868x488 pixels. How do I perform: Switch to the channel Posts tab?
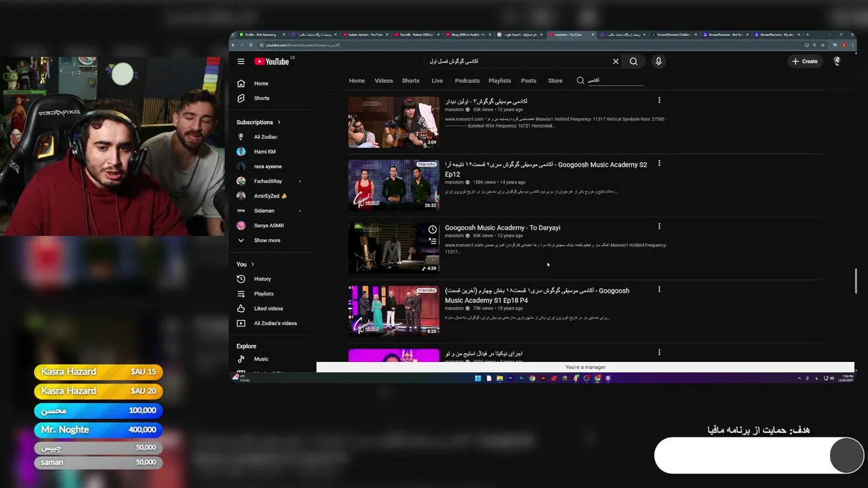(x=528, y=81)
